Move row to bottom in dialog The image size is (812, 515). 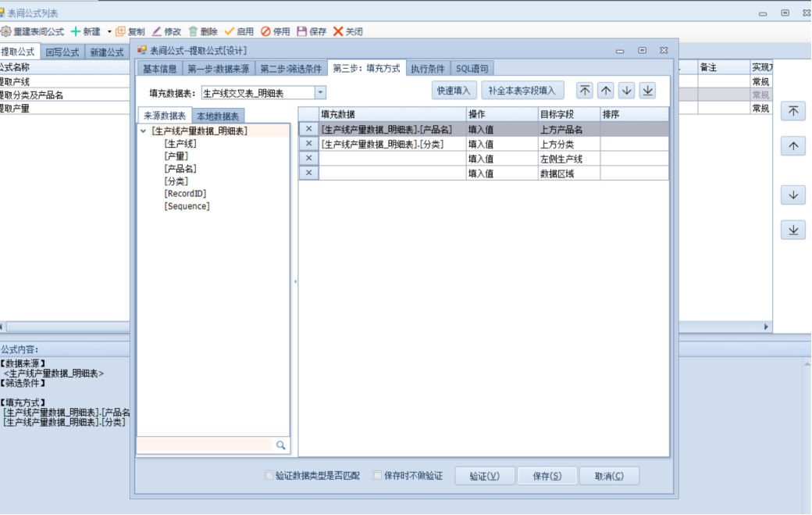tap(647, 91)
